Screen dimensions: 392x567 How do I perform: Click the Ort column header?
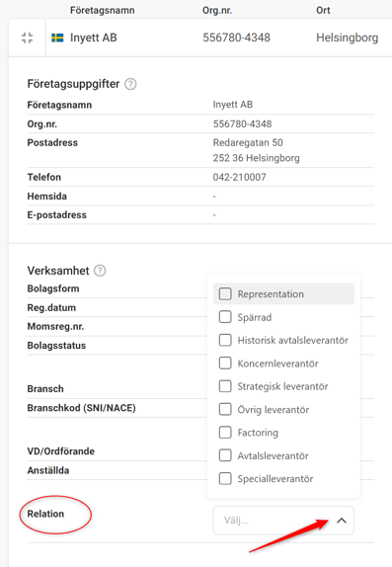pos(323,10)
